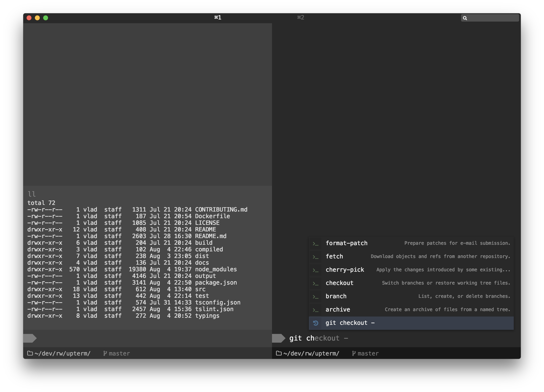The height and width of the screenshot is (392, 544).
Task: Click the tslint.json file name
Action: pos(214,309)
